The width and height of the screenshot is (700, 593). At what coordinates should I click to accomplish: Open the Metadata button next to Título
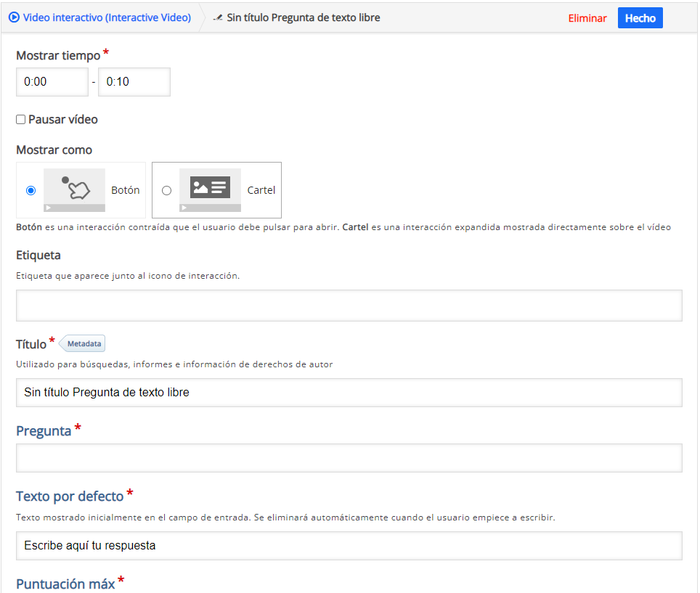pyautogui.click(x=84, y=343)
